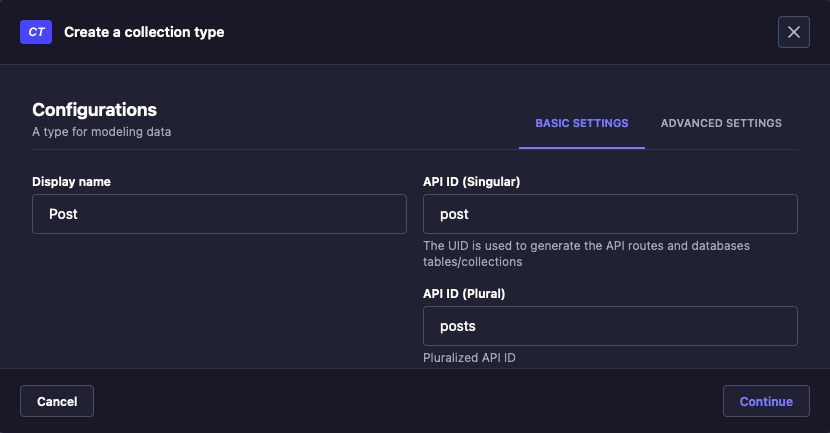Click the API ID (Plural) label
830x433 pixels.
tap(464, 294)
